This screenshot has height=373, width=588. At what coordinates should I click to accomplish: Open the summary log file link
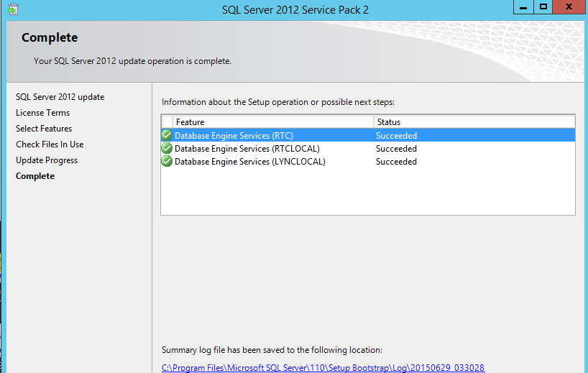point(323,367)
